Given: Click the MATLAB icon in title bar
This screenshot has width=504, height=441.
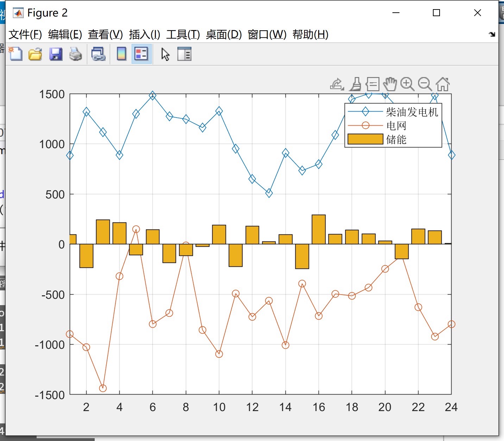Looking at the screenshot, I should click(x=18, y=13).
